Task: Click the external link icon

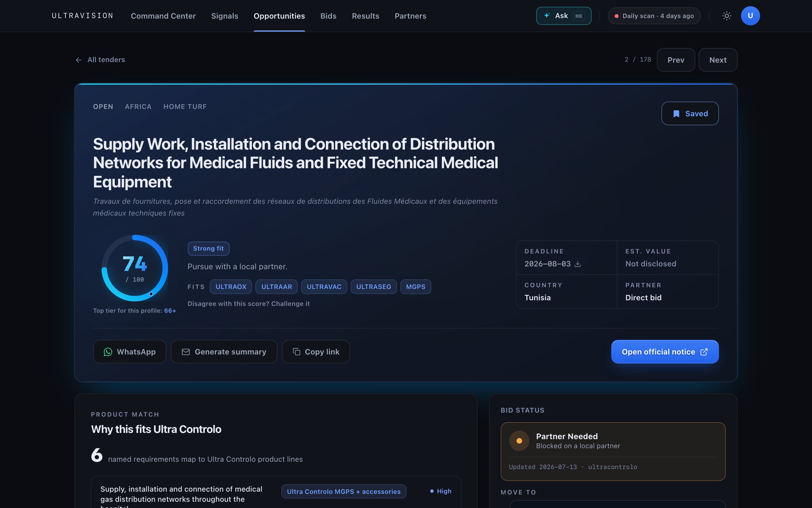Action: tap(704, 352)
